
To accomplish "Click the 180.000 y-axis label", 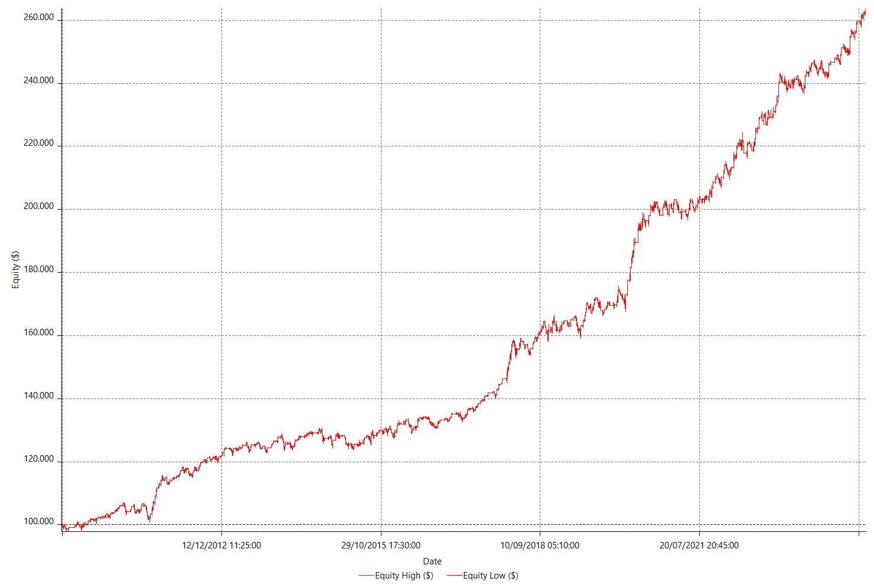I will (x=38, y=270).
